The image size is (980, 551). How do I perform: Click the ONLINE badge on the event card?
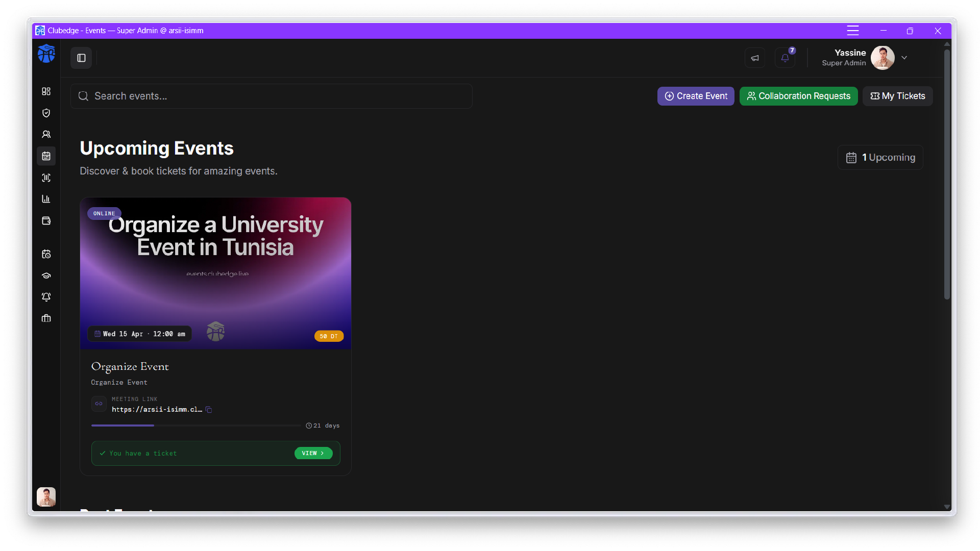click(x=104, y=214)
